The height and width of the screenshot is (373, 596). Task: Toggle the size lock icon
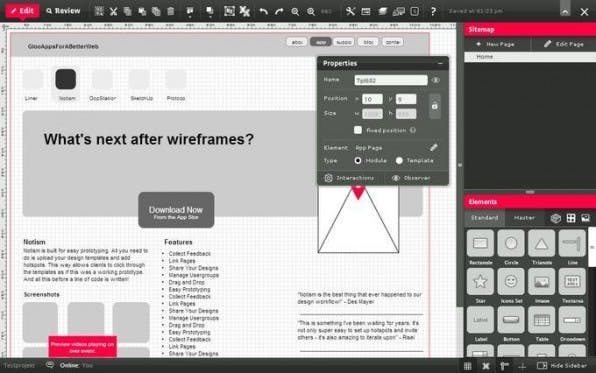(435, 106)
